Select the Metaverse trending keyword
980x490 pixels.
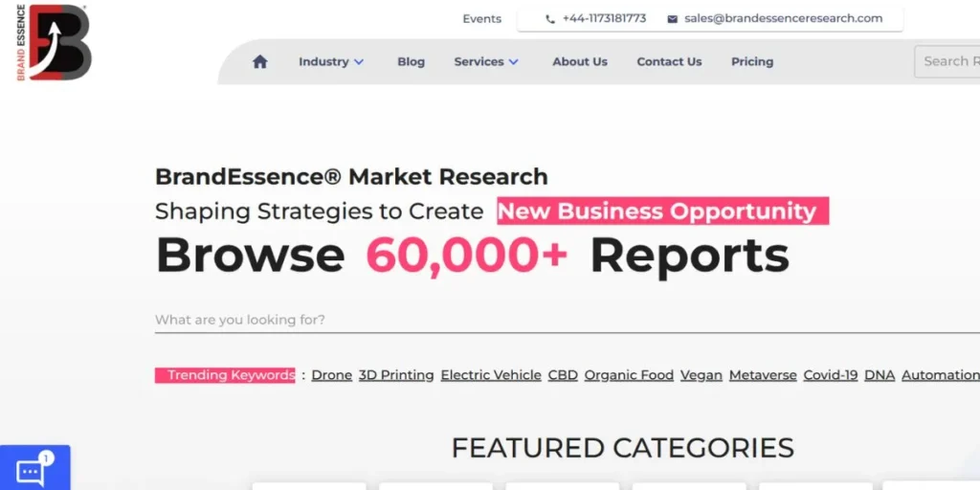[763, 375]
